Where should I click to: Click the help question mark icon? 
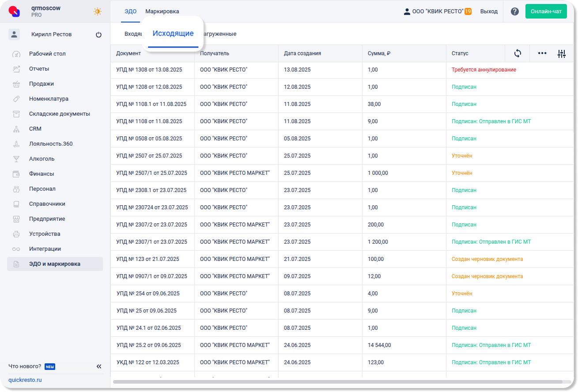pyautogui.click(x=514, y=11)
